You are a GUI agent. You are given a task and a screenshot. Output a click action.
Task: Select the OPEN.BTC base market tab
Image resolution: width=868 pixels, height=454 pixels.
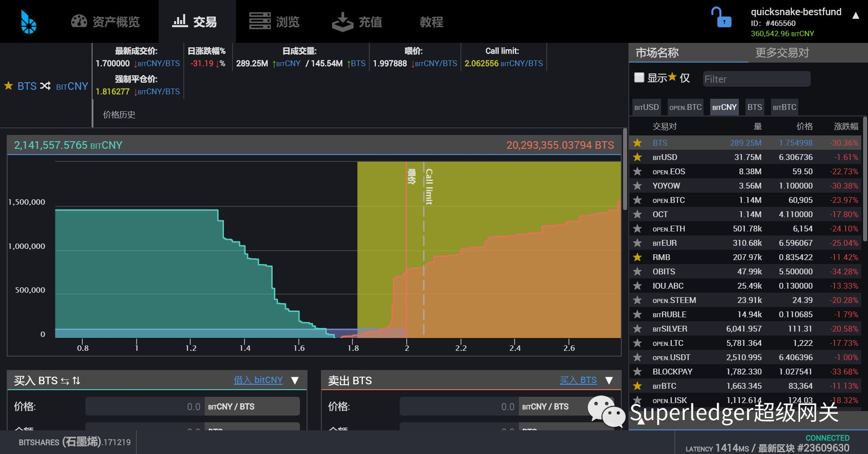coord(685,107)
